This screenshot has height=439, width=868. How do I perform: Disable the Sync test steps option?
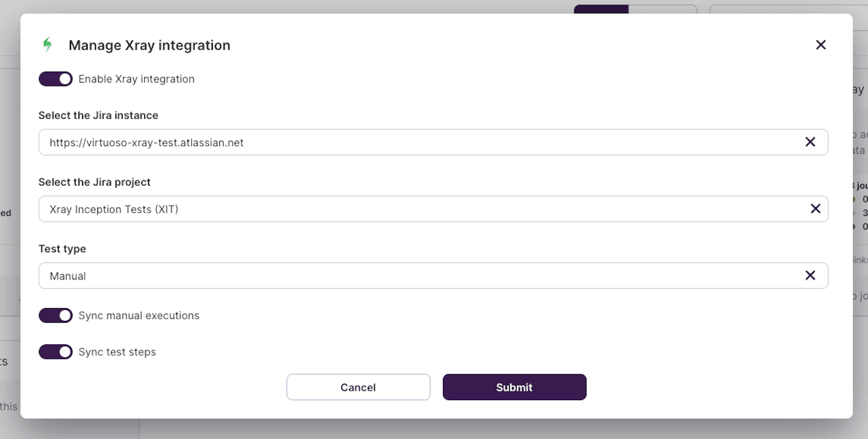[55, 351]
